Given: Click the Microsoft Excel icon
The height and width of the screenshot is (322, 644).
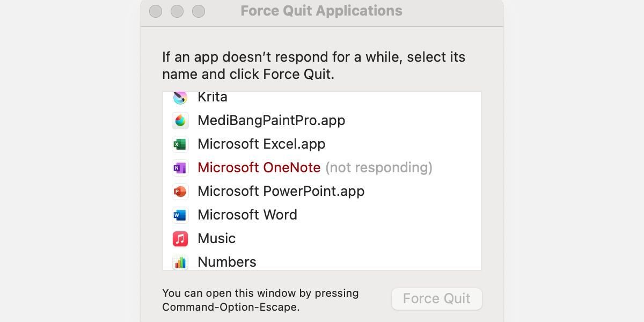Looking at the screenshot, I should click(180, 144).
